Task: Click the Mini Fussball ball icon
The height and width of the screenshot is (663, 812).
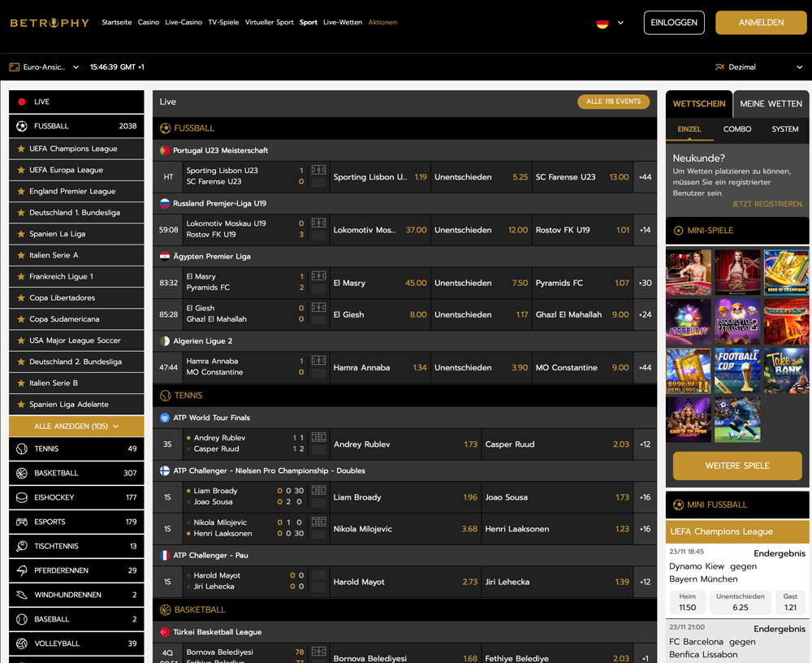Action: point(678,505)
